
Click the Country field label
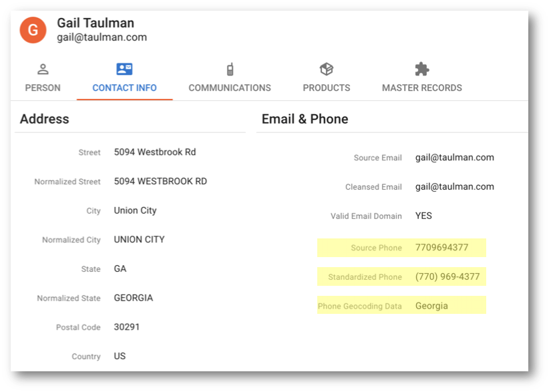[86, 357]
